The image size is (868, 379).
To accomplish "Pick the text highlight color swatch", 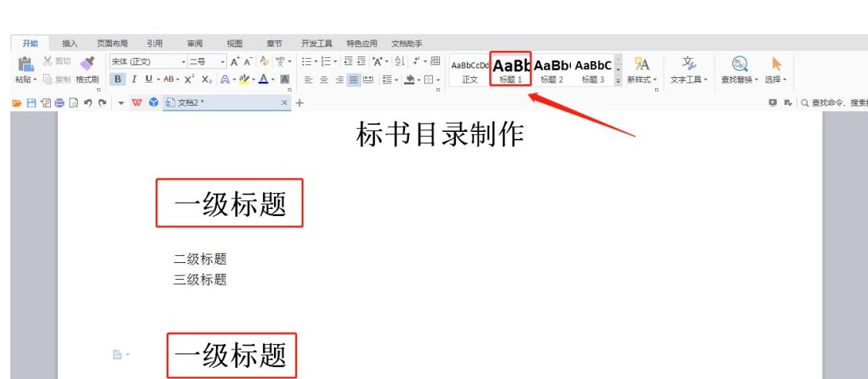I will click(x=245, y=79).
